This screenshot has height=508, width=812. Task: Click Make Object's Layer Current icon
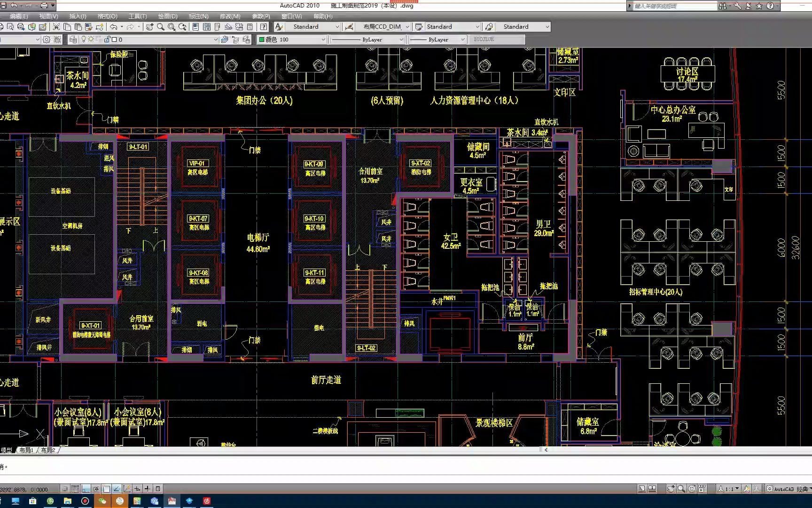coord(225,40)
